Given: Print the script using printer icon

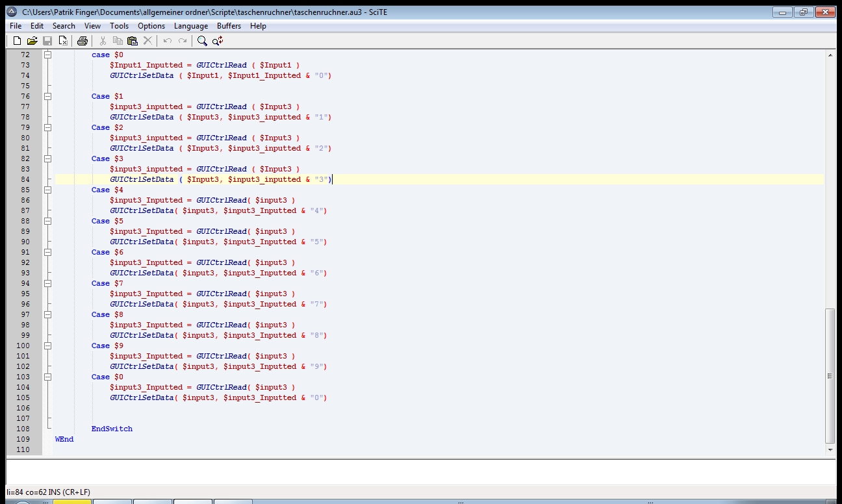Looking at the screenshot, I should tap(83, 41).
